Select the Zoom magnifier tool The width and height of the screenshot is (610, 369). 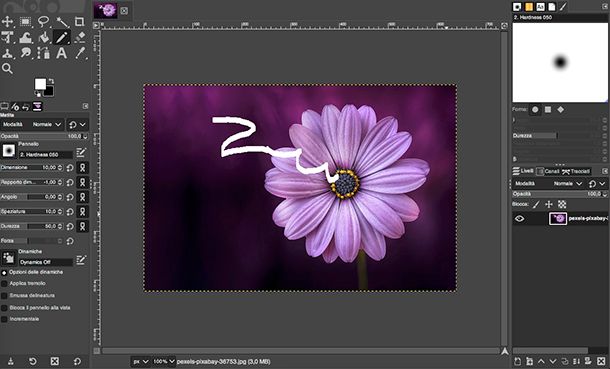coord(7,68)
